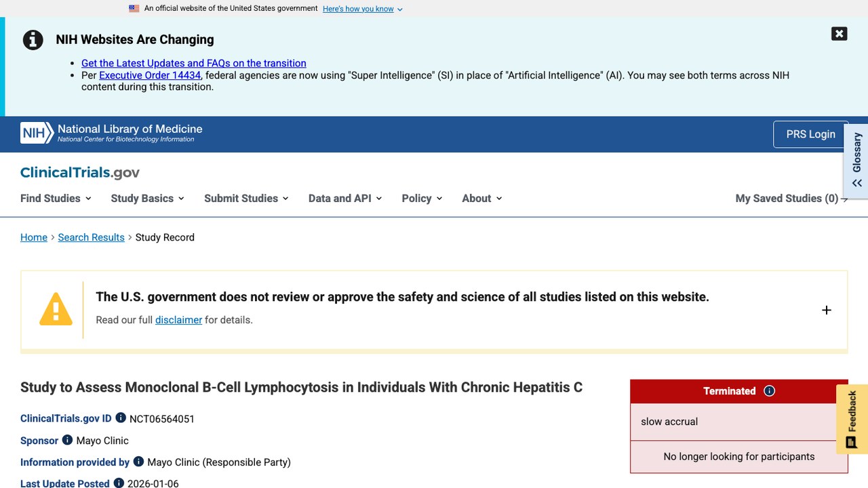
Task: Click the PRS Login button
Action: [x=810, y=134]
